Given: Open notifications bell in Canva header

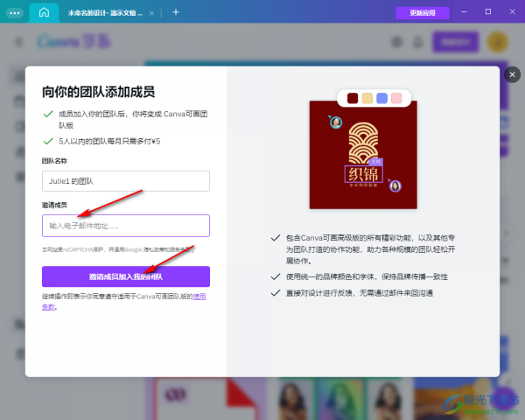Looking at the screenshot, I should pyautogui.click(x=417, y=42).
